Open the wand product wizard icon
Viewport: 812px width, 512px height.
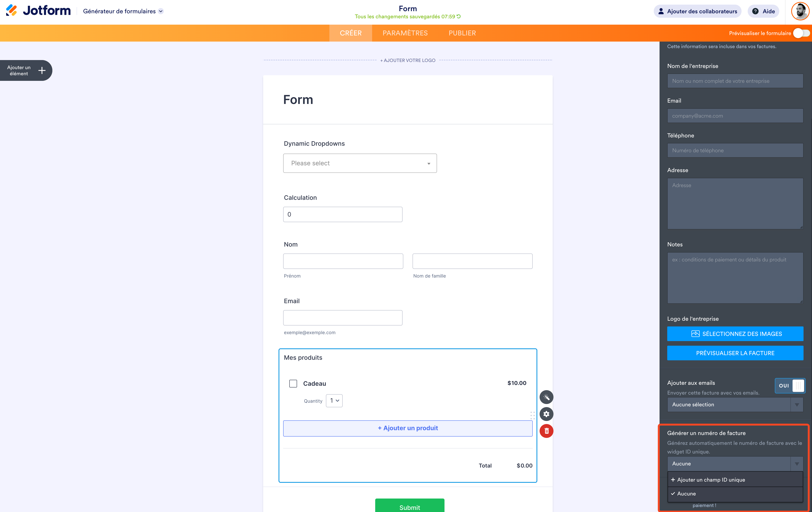tap(546, 397)
